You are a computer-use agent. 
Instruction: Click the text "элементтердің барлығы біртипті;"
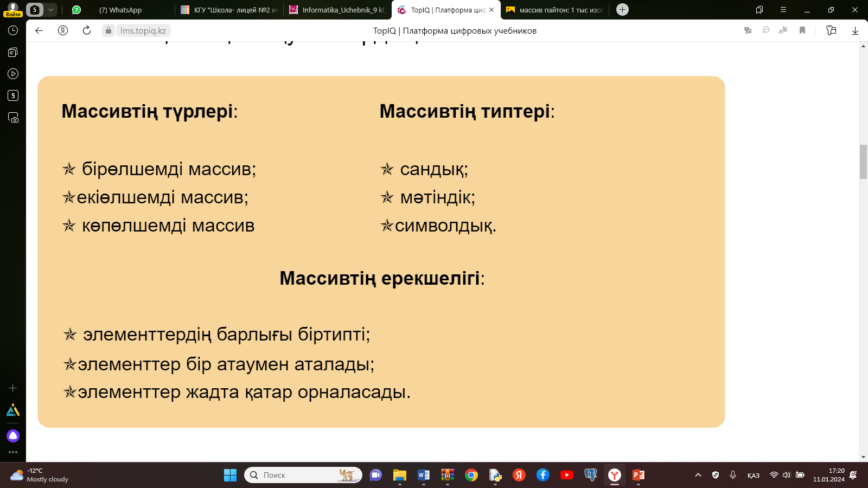(x=226, y=335)
